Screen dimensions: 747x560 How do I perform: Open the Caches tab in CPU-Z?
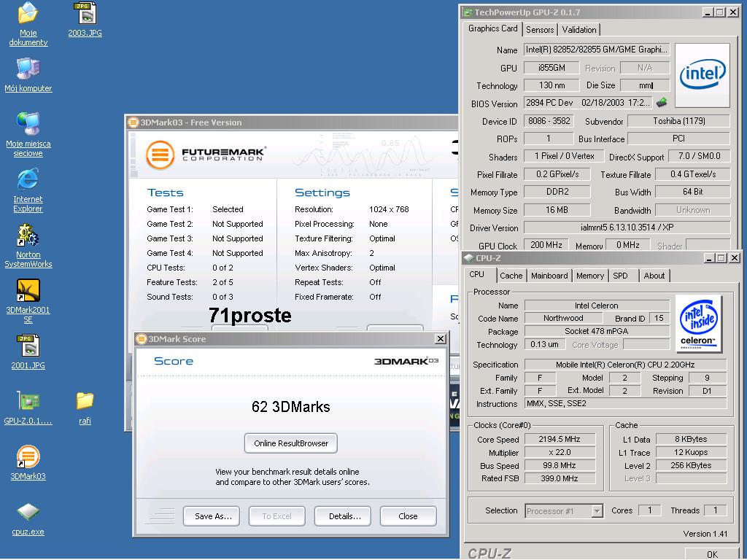click(511, 275)
